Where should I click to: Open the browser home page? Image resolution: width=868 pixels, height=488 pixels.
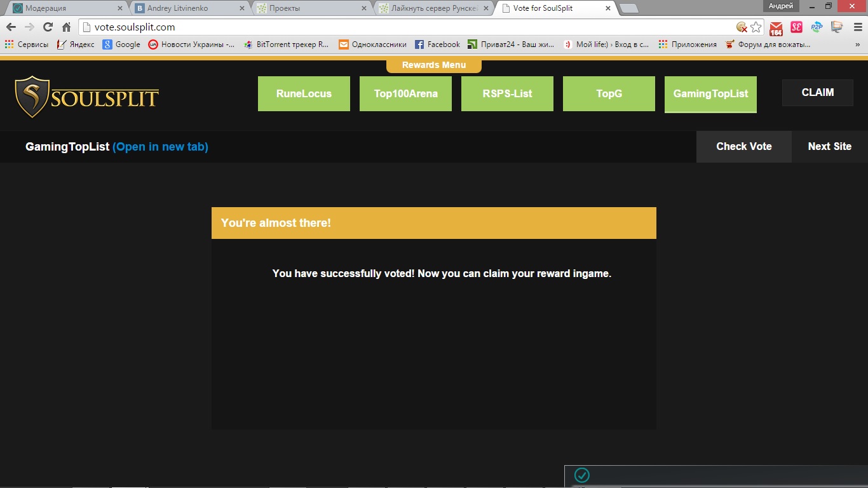click(x=66, y=27)
